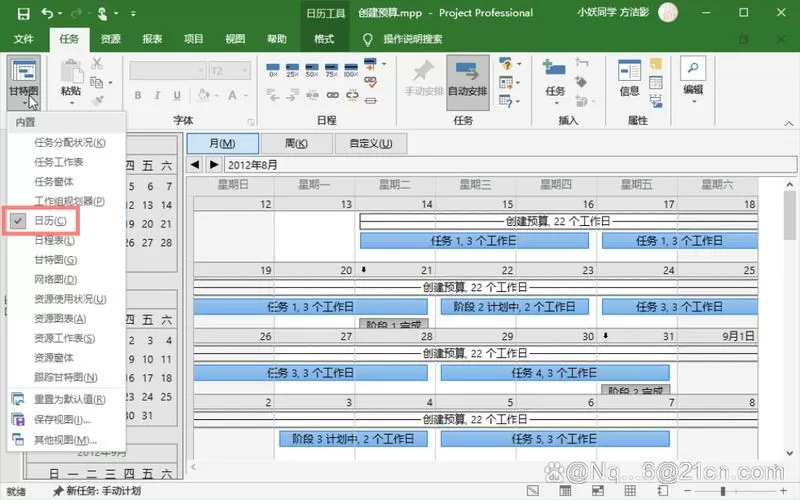
Task: Click the Add to Timeline icon
Action: click(x=656, y=101)
